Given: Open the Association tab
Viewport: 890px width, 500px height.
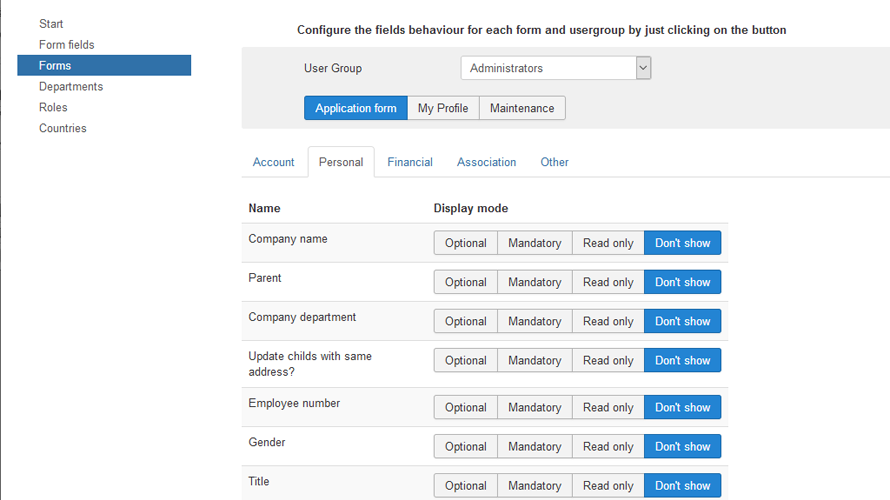Looking at the screenshot, I should 487,162.
